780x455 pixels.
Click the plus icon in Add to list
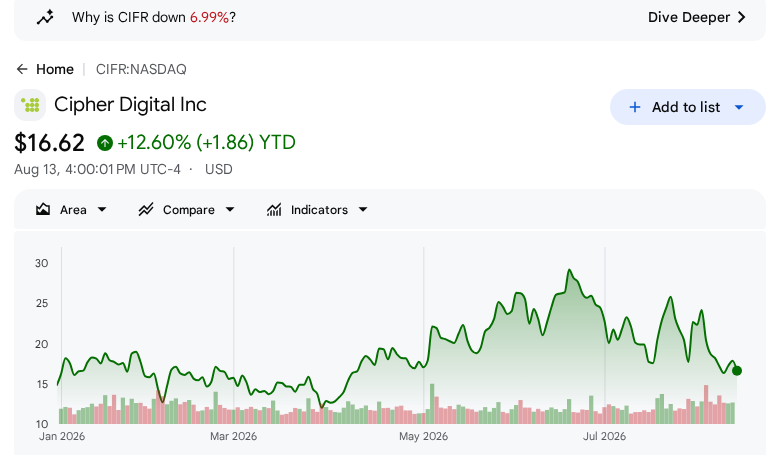click(x=635, y=107)
